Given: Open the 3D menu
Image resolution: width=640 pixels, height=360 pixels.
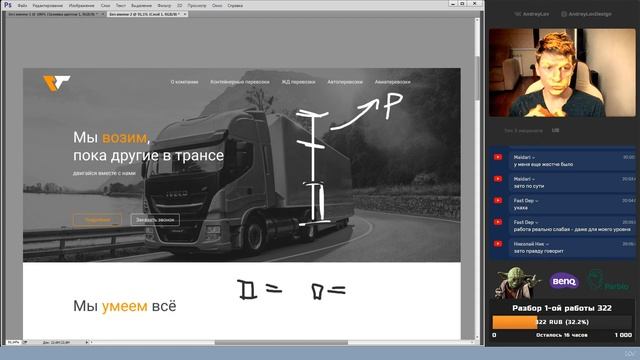Looking at the screenshot, I should coord(180,6).
